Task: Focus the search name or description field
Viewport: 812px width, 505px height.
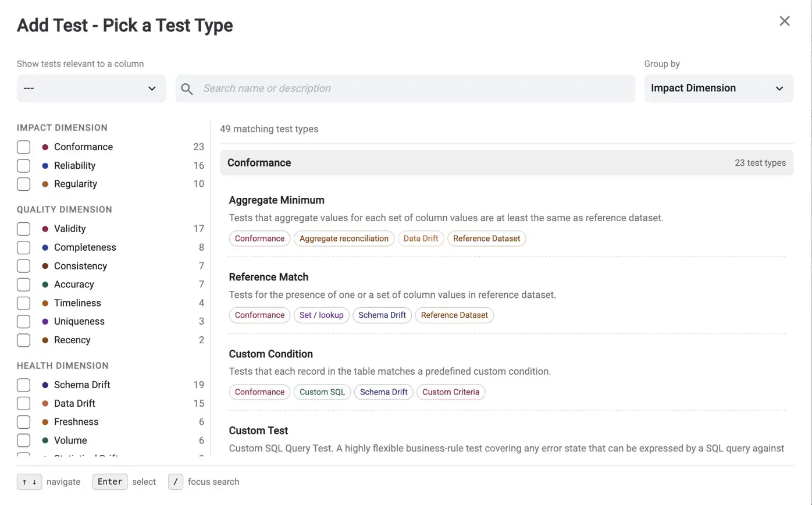Action: 405,88
